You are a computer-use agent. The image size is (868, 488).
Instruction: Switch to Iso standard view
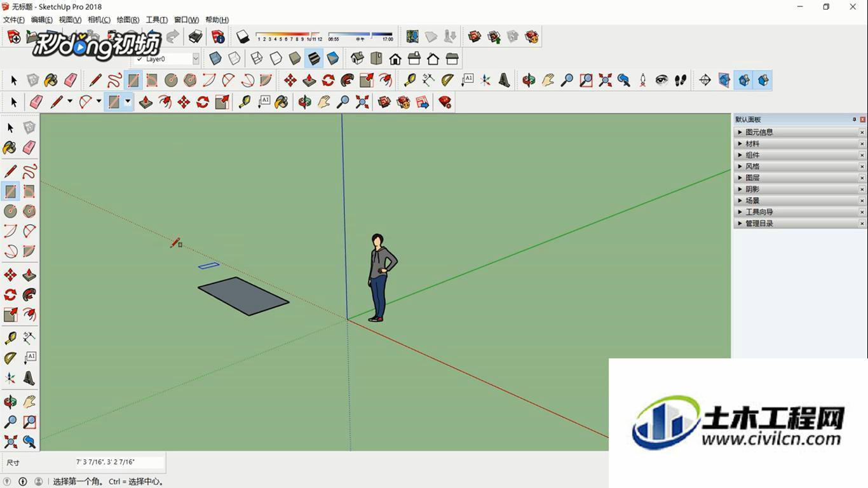click(x=357, y=58)
